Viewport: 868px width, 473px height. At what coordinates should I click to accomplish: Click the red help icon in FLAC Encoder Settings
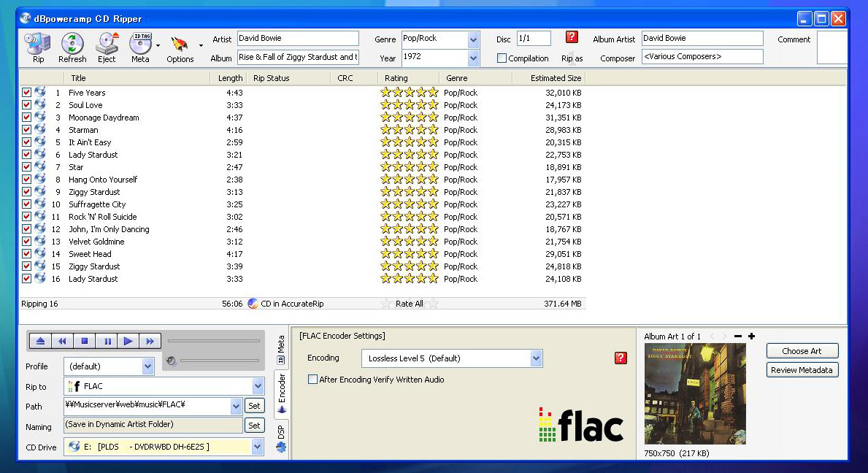pyautogui.click(x=621, y=358)
